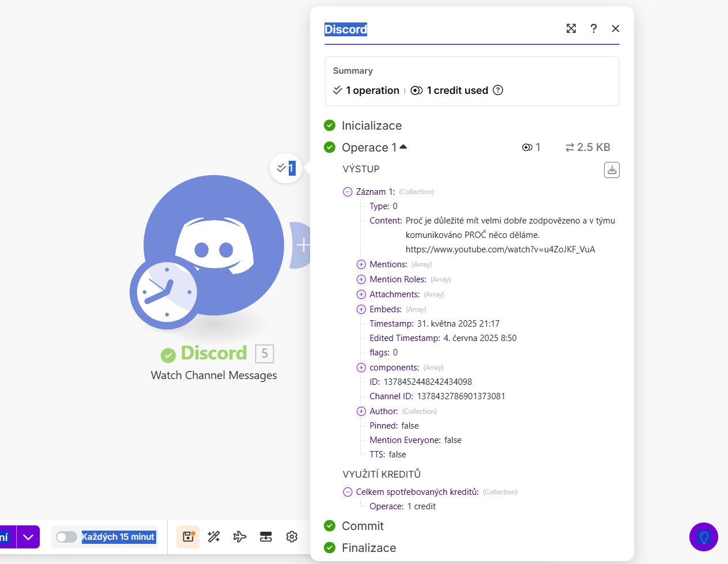Click the Finalizace step
This screenshot has width=728, height=564.
point(369,548)
